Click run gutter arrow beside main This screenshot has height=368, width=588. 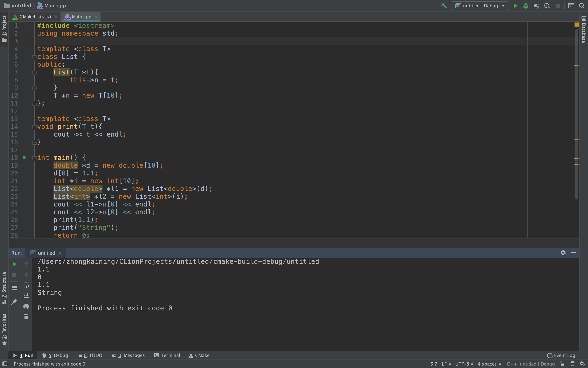24,158
